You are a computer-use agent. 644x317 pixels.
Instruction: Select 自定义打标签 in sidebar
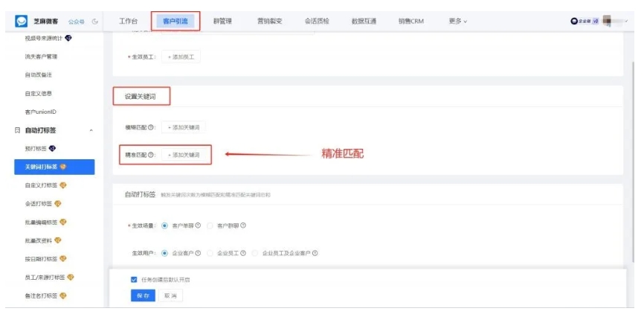click(x=41, y=185)
